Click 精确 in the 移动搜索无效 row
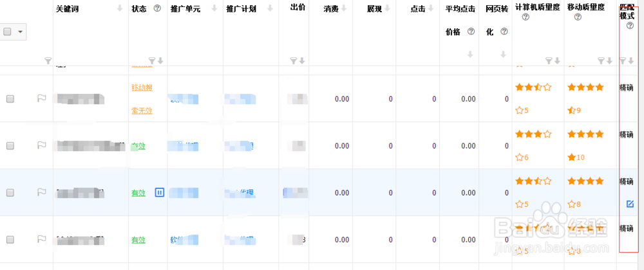Viewport: 644px width, 270px height. [626, 87]
